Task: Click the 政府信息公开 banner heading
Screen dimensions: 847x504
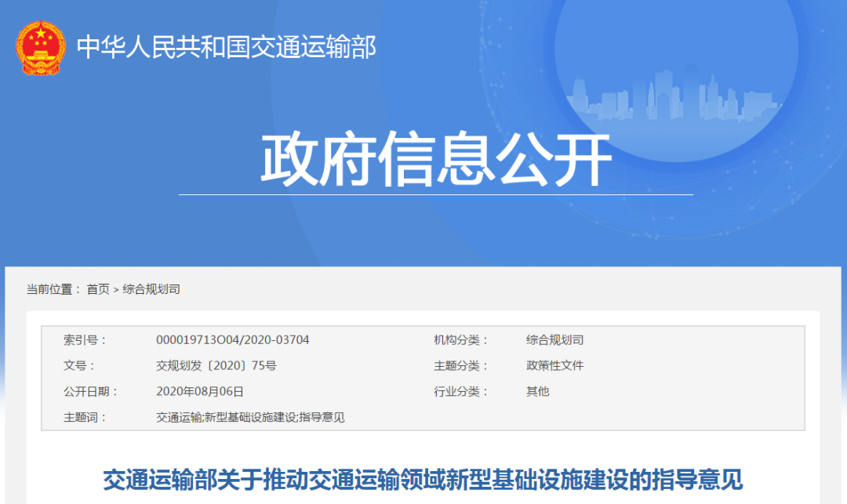Action: 437,159
